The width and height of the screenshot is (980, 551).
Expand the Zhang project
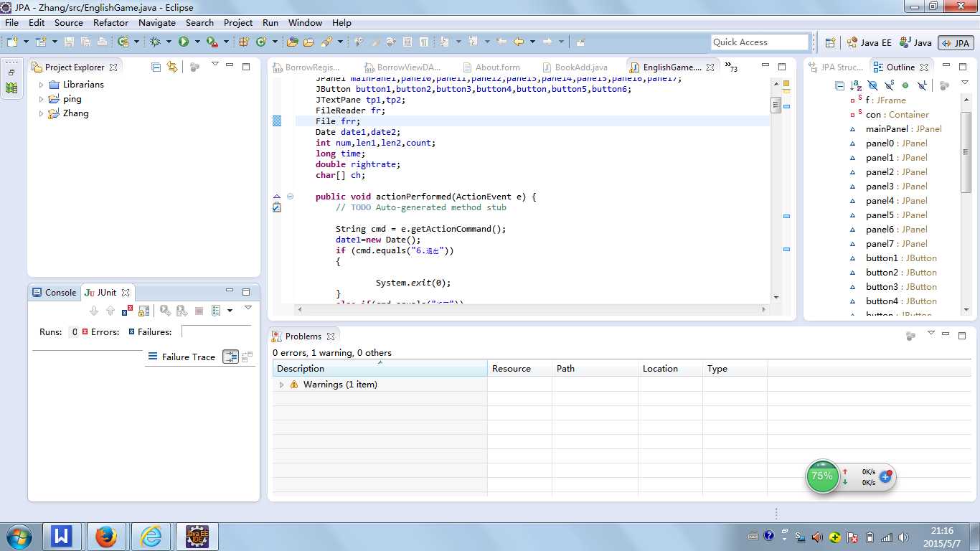tap(42, 113)
